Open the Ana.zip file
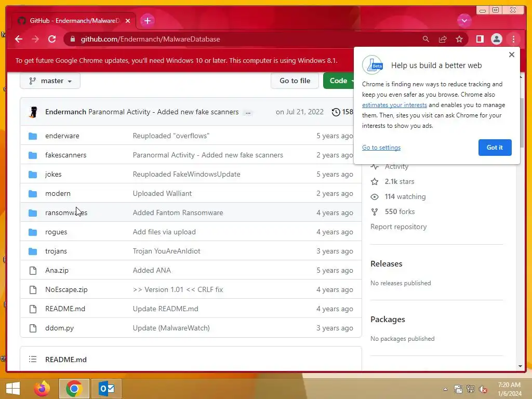 57,270
